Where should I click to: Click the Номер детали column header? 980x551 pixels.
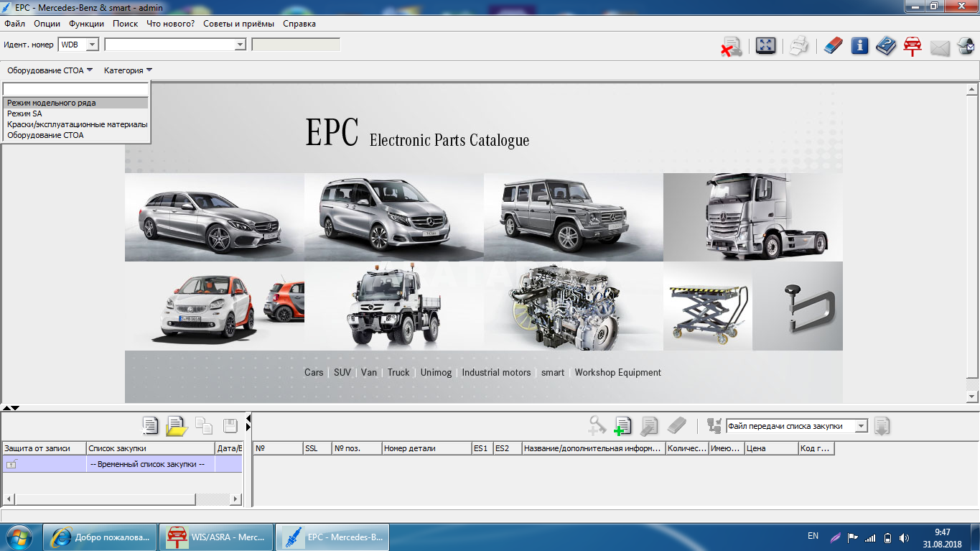tap(426, 448)
